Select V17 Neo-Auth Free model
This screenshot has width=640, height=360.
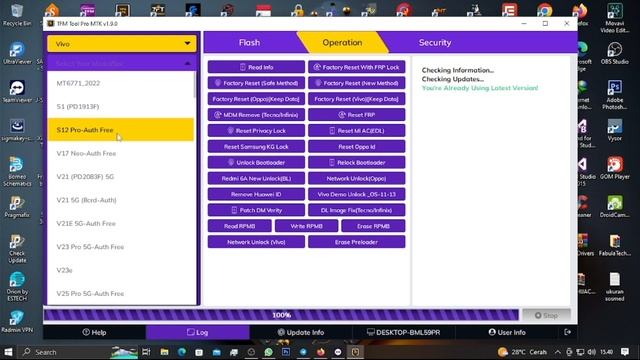121,153
